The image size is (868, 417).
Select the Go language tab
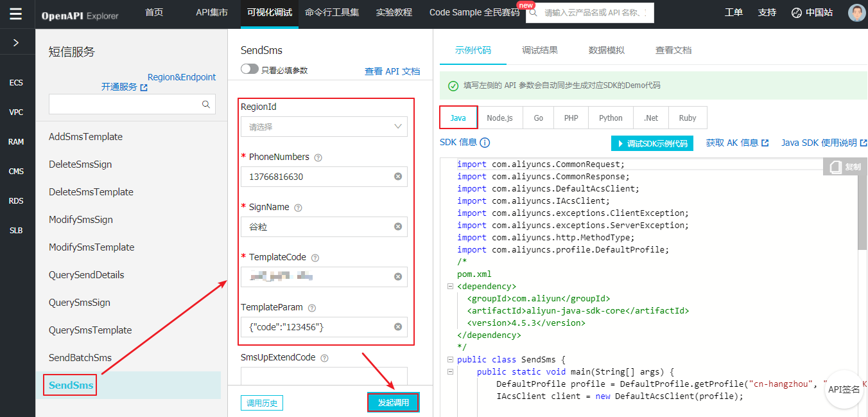click(539, 118)
